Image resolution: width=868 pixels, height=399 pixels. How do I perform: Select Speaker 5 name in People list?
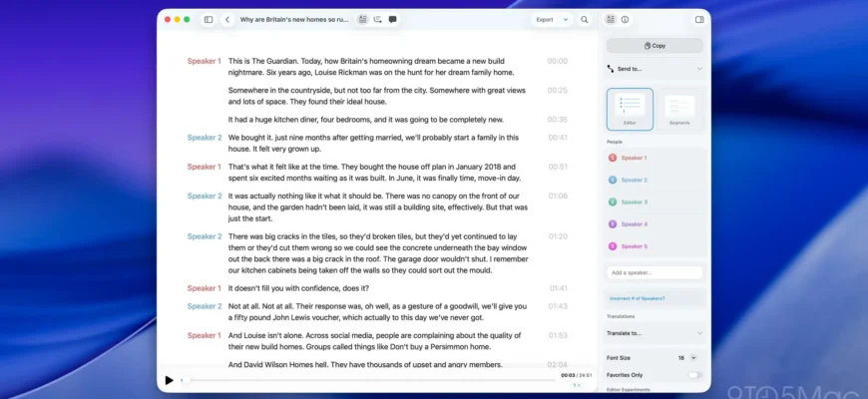[x=634, y=246]
